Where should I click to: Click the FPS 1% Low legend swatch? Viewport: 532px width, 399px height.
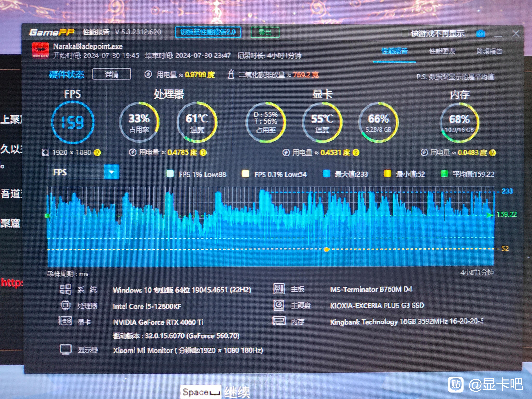(170, 174)
